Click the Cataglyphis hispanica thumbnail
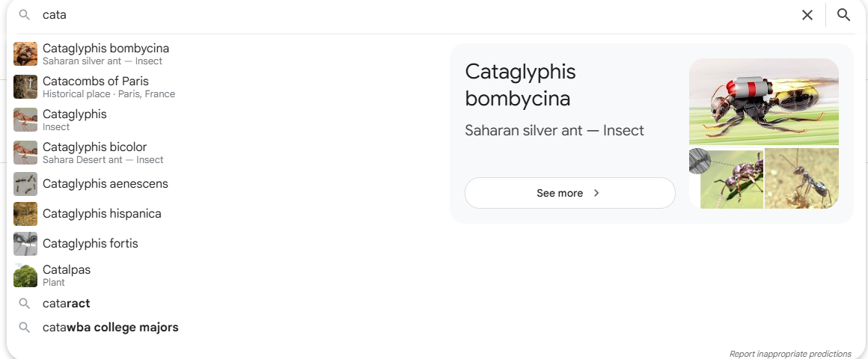 pyautogui.click(x=25, y=214)
